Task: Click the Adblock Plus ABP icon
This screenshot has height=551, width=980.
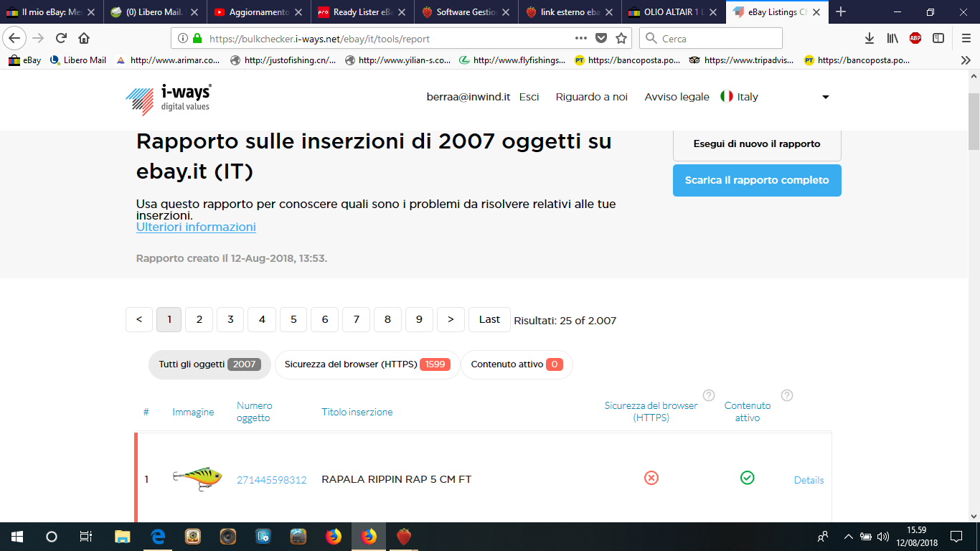Action: [915, 39]
